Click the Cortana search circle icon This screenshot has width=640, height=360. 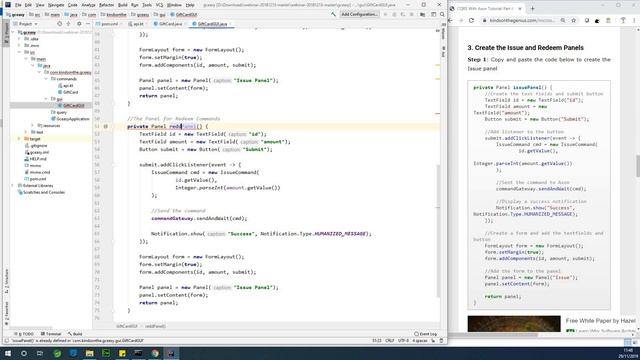(24, 353)
